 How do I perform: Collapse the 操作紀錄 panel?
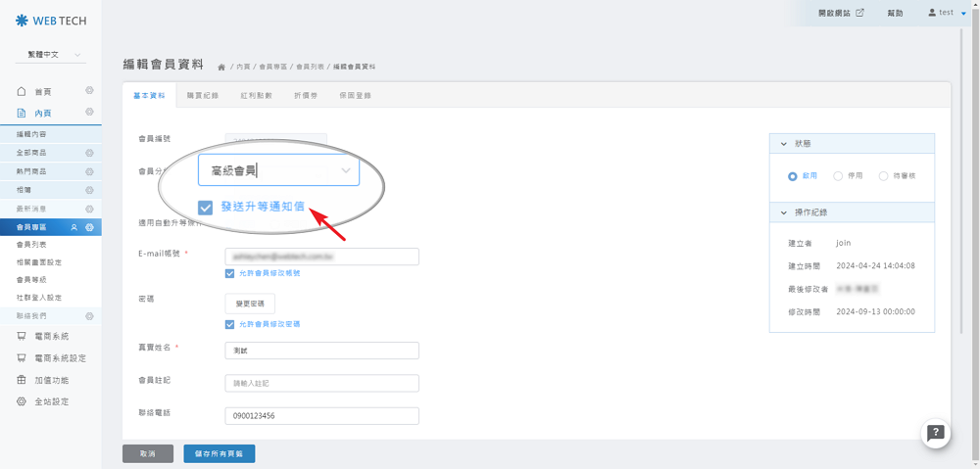784,212
